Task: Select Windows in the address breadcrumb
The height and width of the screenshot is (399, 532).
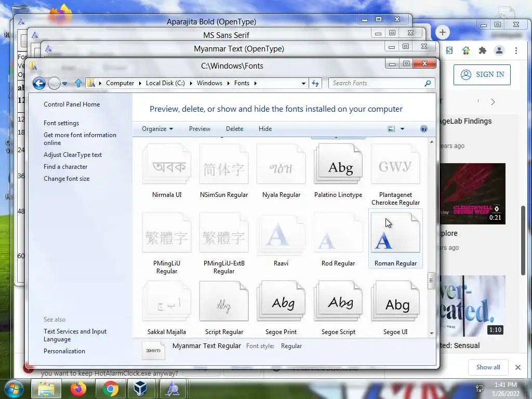Action: (x=209, y=83)
